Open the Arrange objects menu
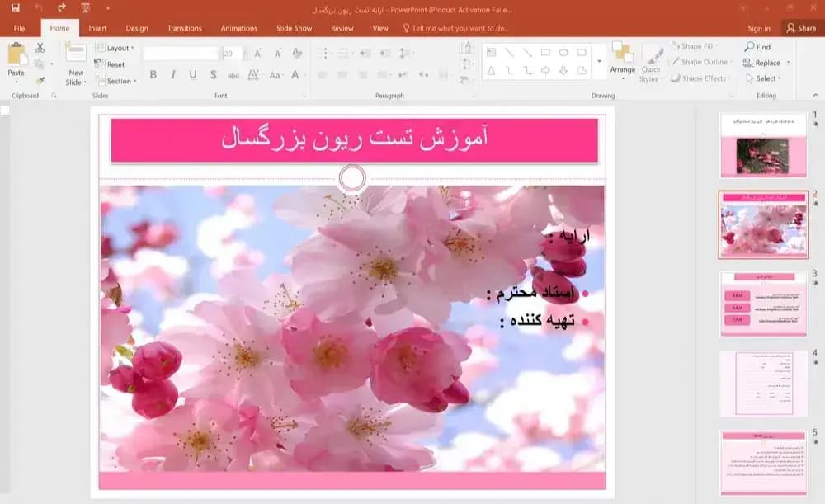 (x=622, y=61)
